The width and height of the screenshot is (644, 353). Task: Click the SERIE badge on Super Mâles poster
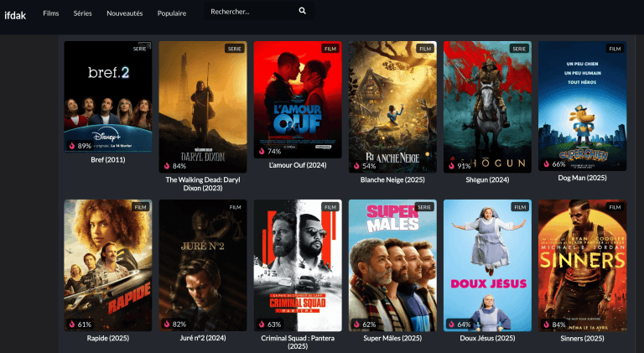425,206
